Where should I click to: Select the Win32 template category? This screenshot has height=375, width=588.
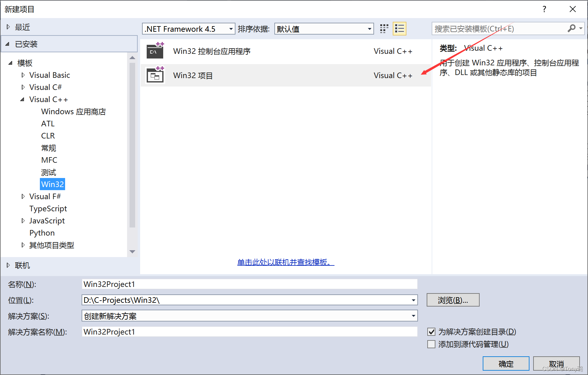pos(52,184)
